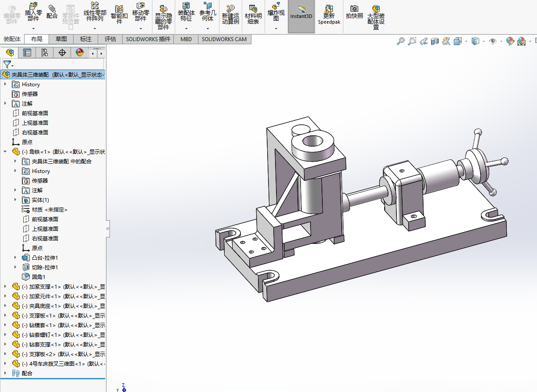Image resolution: width=537 pixels, height=392 pixels.
Task: Click the Edit Appearance color-ball pencil icon
Action: (x=510, y=41)
